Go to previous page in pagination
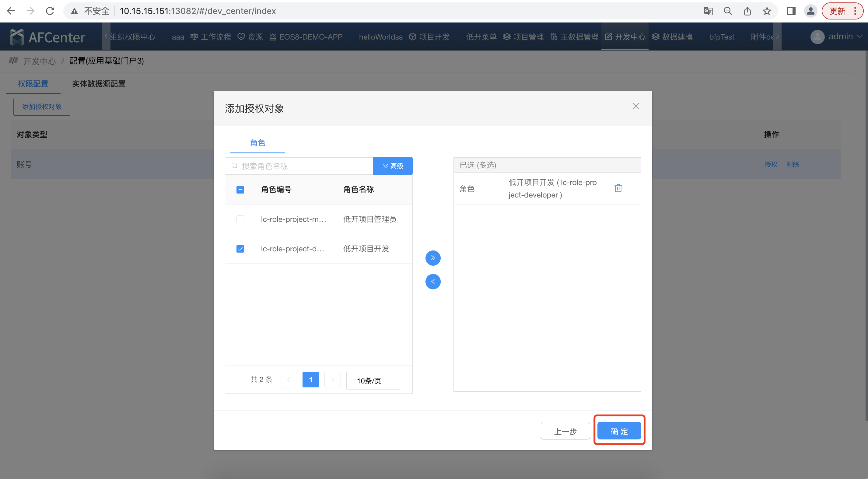 (x=289, y=379)
